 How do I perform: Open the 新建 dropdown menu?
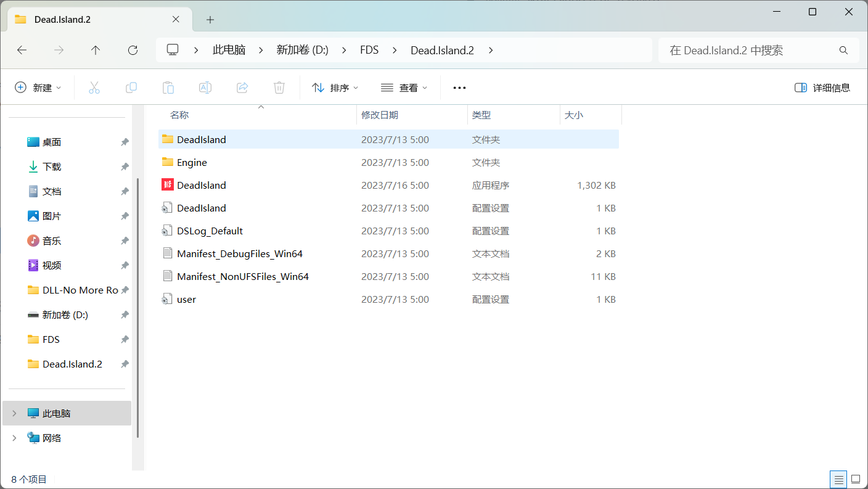pyautogui.click(x=38, y=88)
